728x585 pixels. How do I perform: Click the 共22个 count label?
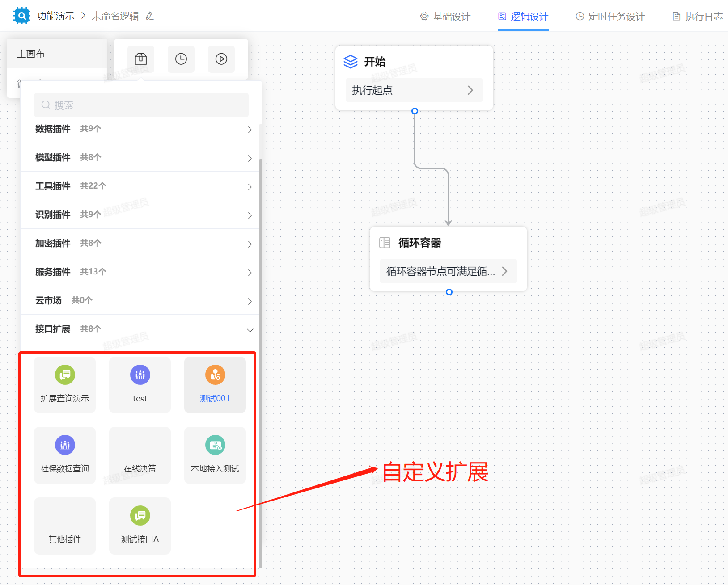(x=93, y=186)
